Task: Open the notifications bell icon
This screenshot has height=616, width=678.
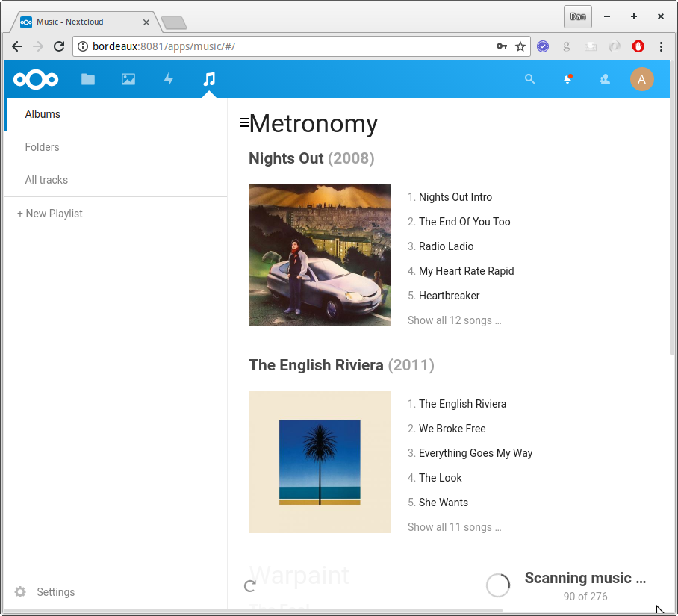Action: click(x=567, y=79)
